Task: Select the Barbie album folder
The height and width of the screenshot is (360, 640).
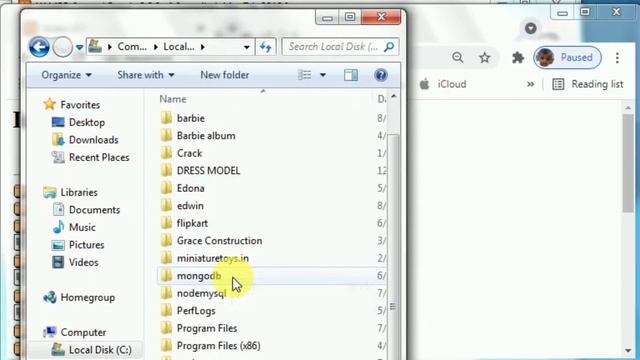Action: point(206,136)
